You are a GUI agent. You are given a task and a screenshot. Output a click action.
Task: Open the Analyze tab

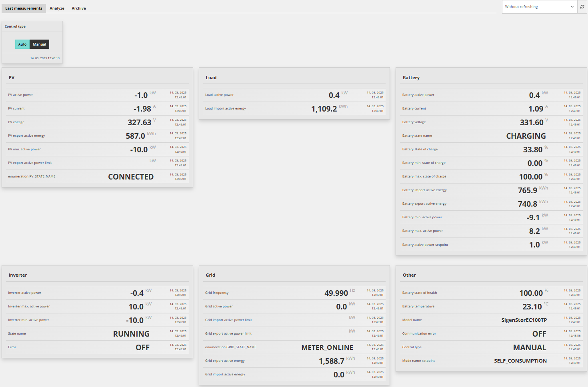point(57,8)
